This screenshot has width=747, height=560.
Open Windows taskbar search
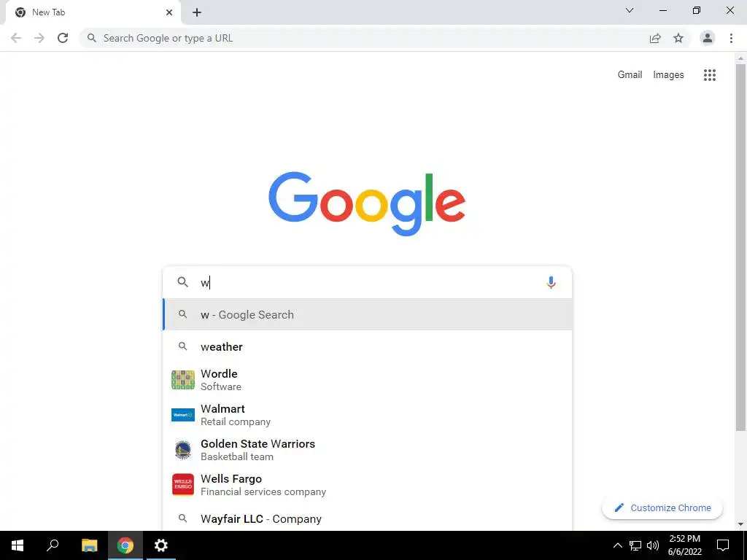point(53,545)
